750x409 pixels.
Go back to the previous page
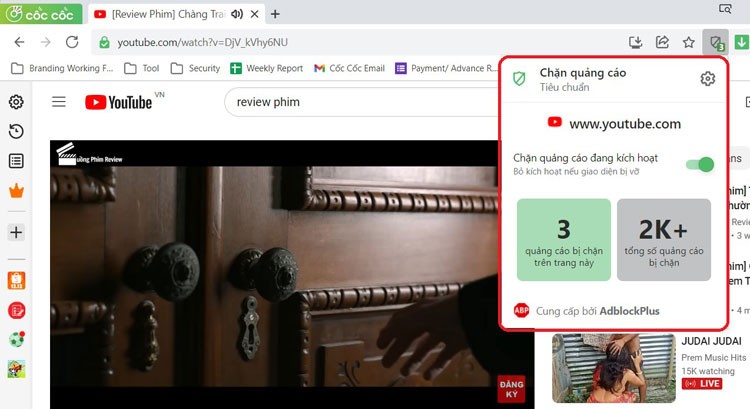pos(19,42)
